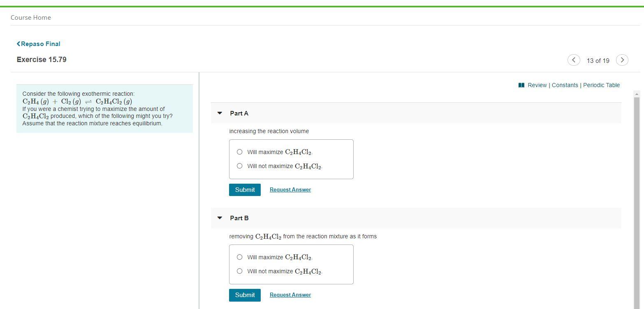Click the back chevron next to Repaso Final
Image resolution: width=644 pixels, height=309 pixels.
(18, 44)
